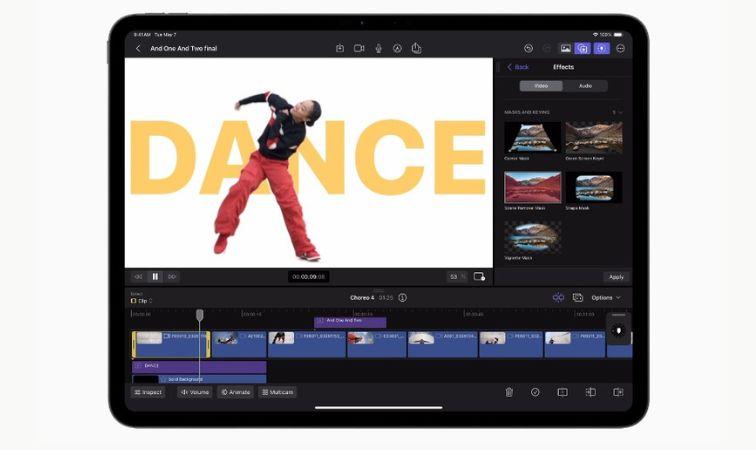The image size is (756, 450).
Task: Open the live drawing pen-circle icon
Action: [x=397, y=48]
